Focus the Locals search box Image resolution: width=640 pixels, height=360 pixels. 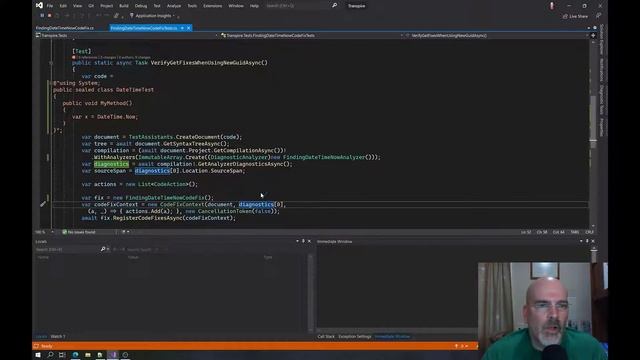pyautogui.click(x=67, y=249)
